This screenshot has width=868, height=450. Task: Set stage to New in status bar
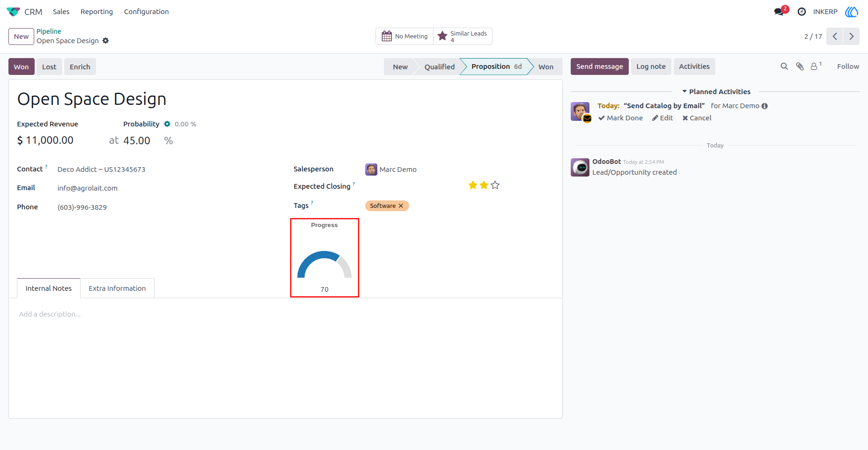[x=400, y=67]
